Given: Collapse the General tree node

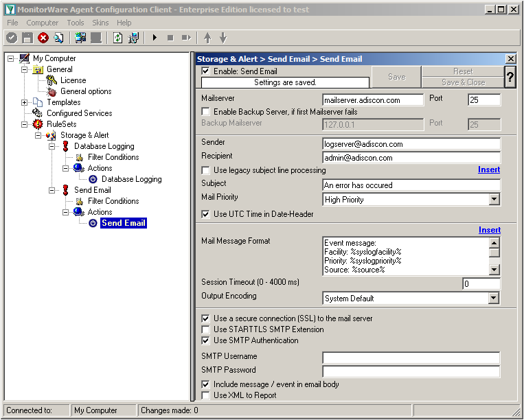Looking at the screenshot, I should click(25, 69).
